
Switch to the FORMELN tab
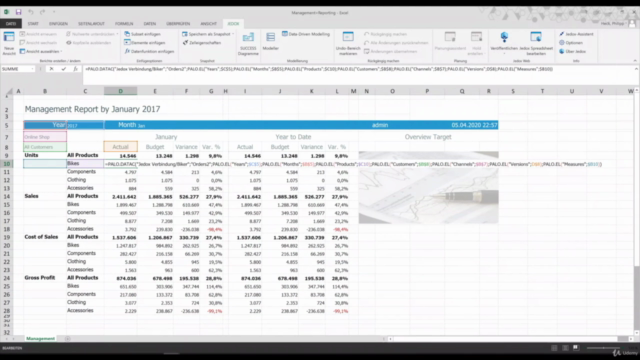[124, 24]
